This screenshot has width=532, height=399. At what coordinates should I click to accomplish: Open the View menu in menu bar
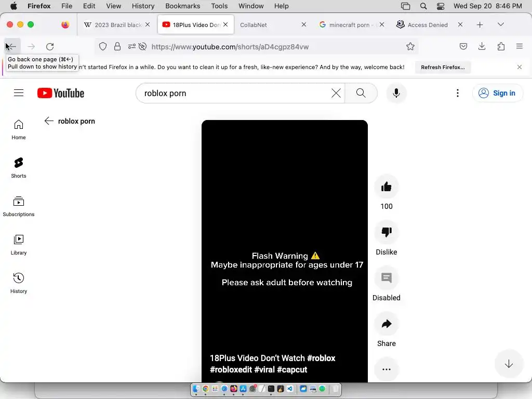click(x=113, y=6)
